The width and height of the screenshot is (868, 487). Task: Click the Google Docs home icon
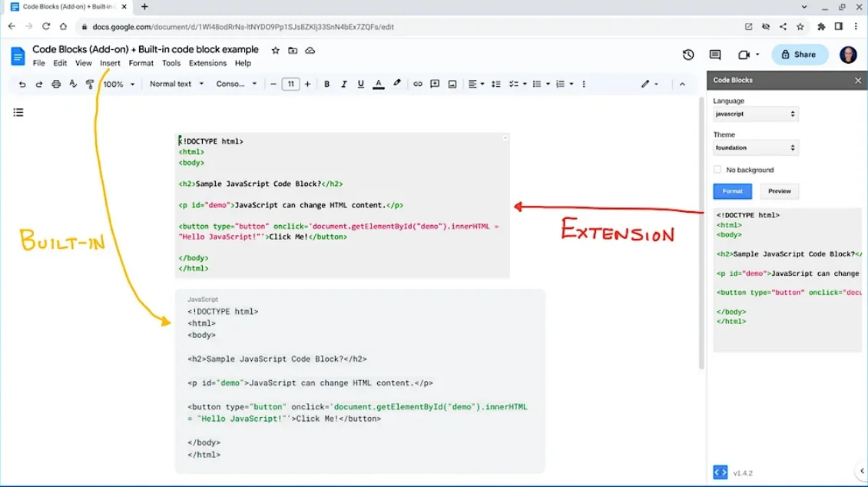tap(18, 55)
